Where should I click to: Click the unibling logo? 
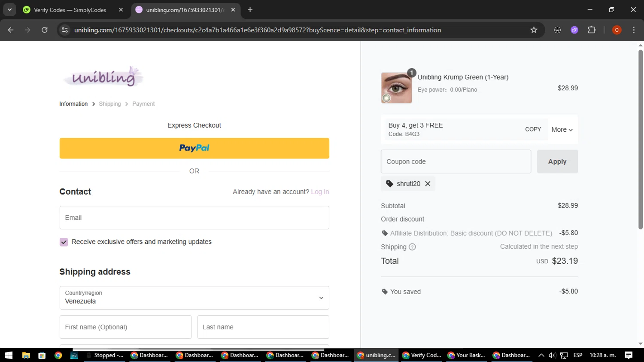click(103, 76)
